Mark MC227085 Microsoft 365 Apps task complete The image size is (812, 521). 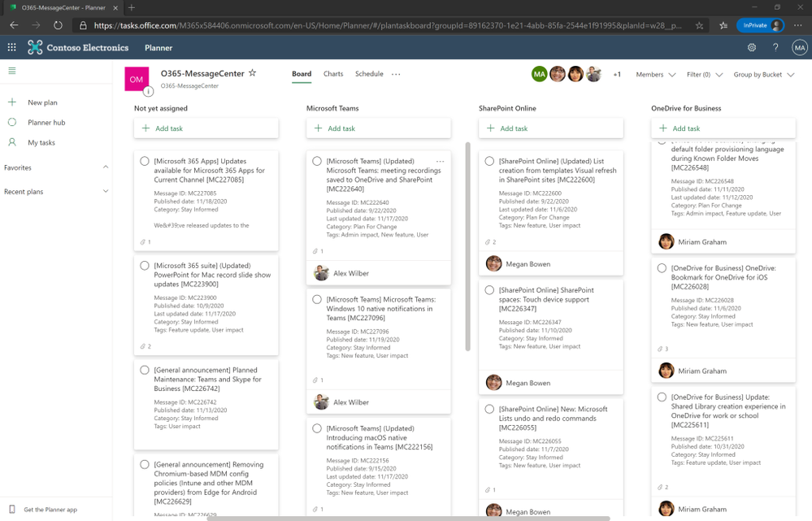pos(145,161)
